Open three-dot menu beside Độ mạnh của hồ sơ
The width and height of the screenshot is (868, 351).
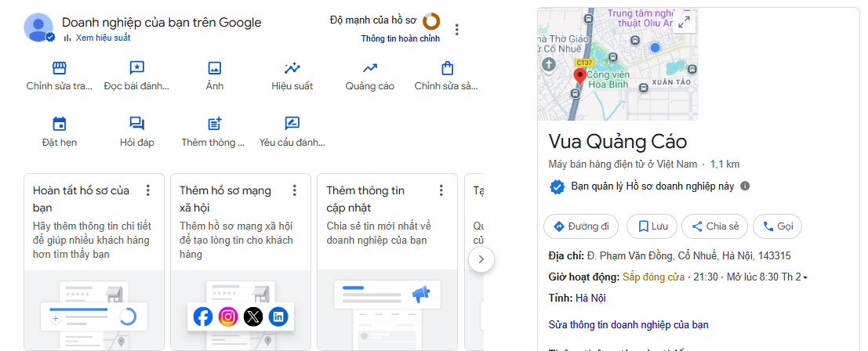(456, 29)
